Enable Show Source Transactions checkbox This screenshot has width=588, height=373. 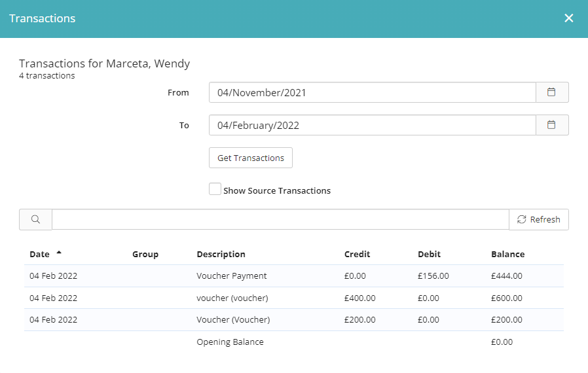tap(215, 190)
